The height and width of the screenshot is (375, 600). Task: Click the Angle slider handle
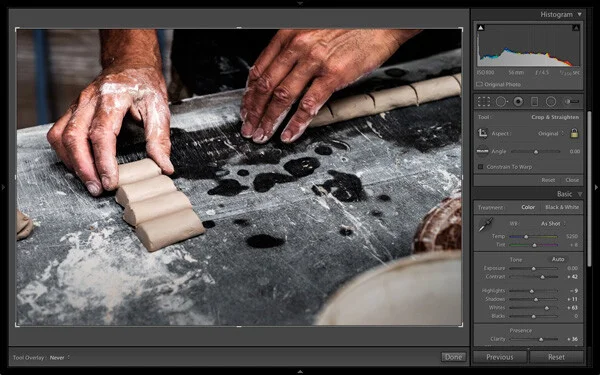point(536,152)
